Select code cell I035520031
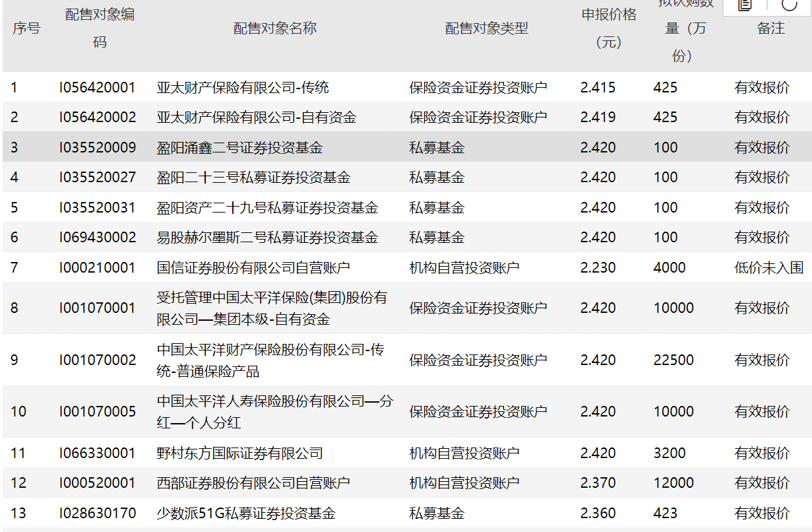Screen dimensions: 812x532 [x=97, y=207]
